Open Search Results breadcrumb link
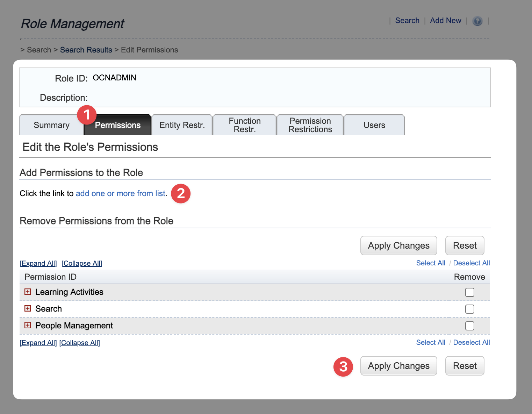The image size is (532, 414). pyautogui.click(x=86, y=50)
